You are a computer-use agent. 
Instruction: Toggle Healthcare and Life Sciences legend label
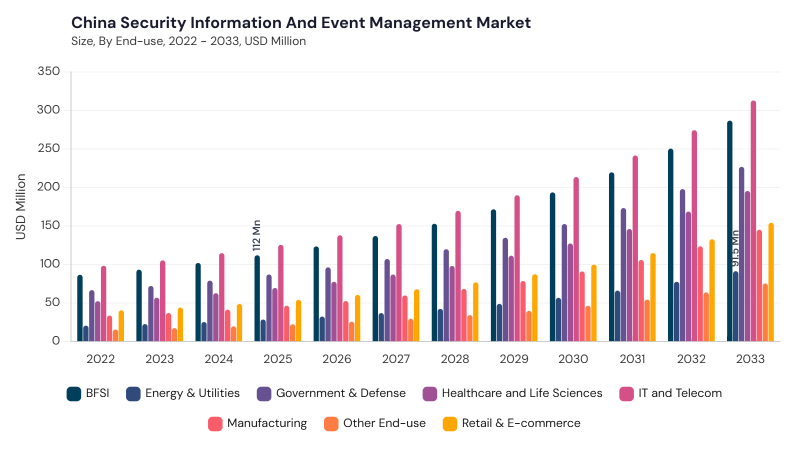pos(522,393)
